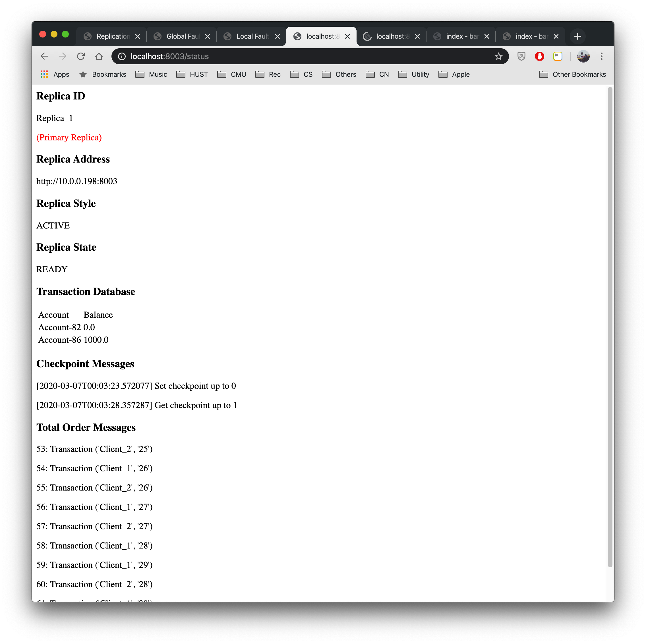Image resolution: width=646 pixels, height=644 pixels.
Task: Click the user profile icon
Action: point(584,56)
